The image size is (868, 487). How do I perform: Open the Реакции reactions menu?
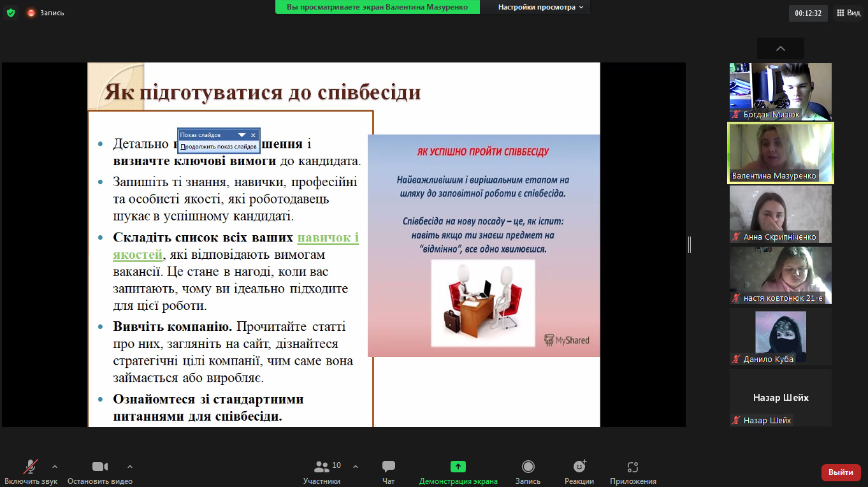coord(579,472)
